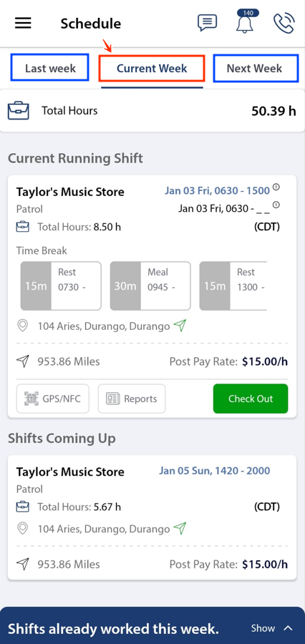Image resolution: width=305 pixels, height=644 pixels.
Task: Open the hamburger navigation menu
Action: tap(23, 23)
